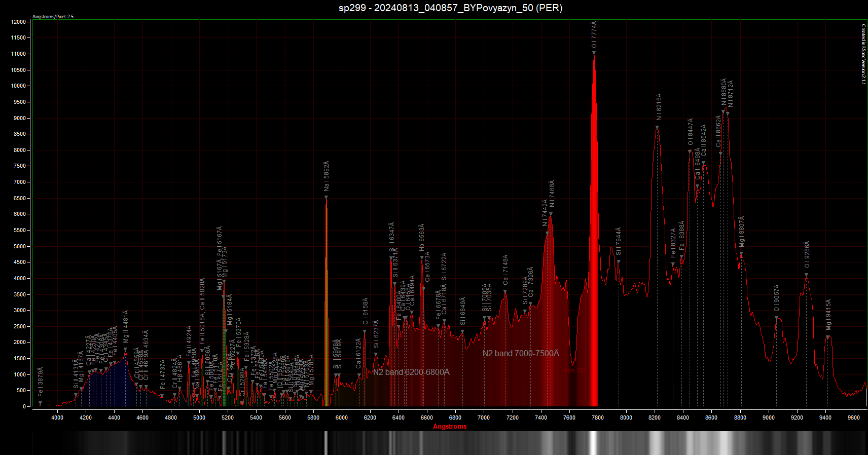Viewport: 868px width, 455px height.
Task: Click the Angstroms/Pixel: 2.5 label
Action: pyautogui.click(x=53, y=17)
